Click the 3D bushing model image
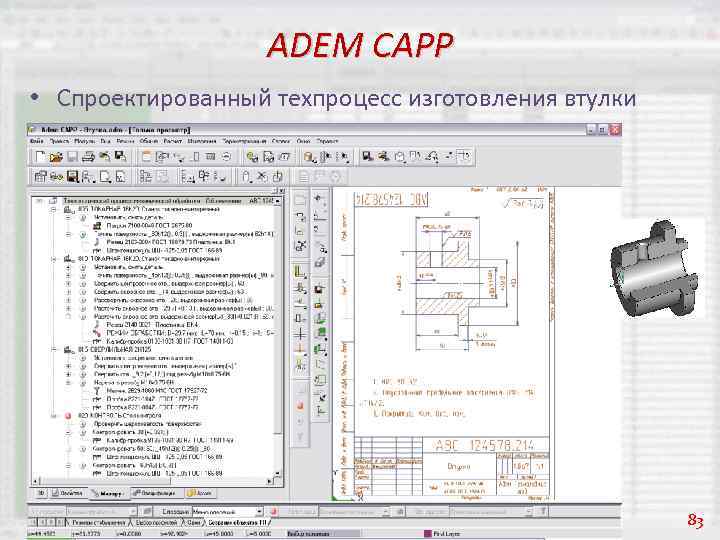 pos(655,269)
